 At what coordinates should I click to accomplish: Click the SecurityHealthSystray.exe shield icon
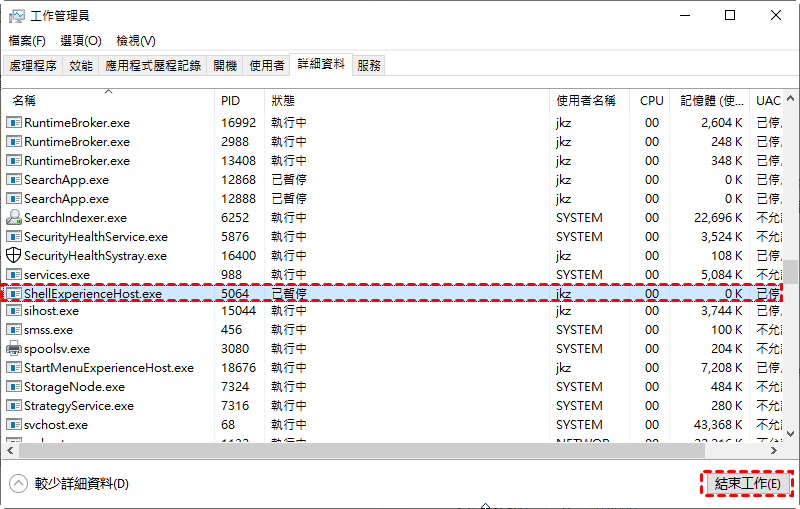point(14,256)
